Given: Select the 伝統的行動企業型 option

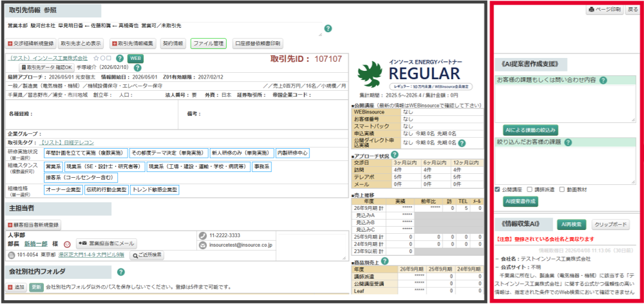Looking at the screenshot, I should 107,190.
